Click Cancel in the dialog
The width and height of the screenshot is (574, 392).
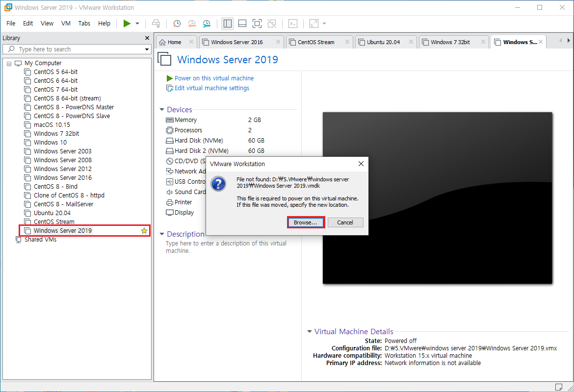point(345,222)
